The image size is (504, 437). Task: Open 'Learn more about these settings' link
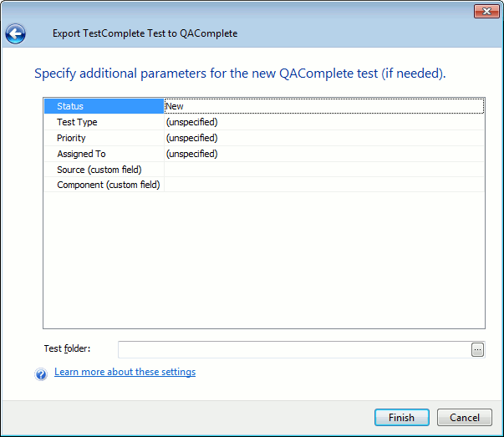pyautogui.click(x=125, y=372)
